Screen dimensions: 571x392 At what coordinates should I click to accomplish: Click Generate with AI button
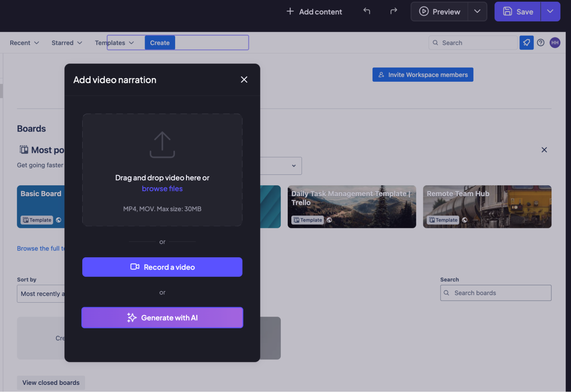click(162, 317)
